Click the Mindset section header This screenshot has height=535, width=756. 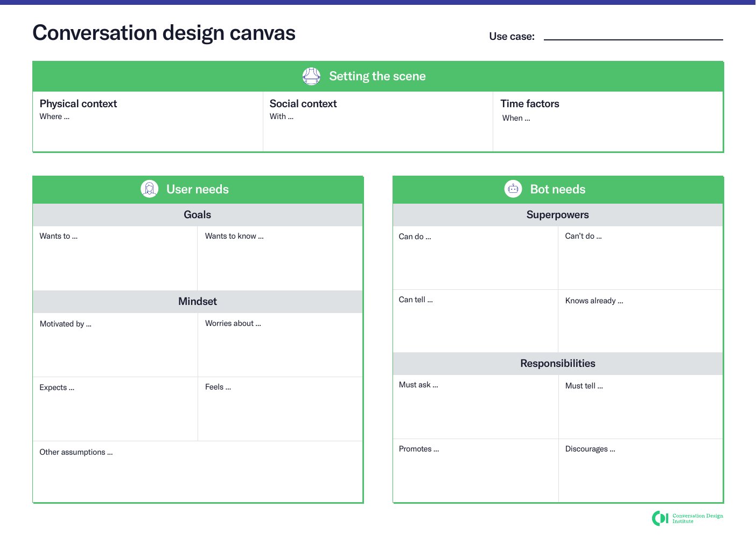(x=198, y=301)
